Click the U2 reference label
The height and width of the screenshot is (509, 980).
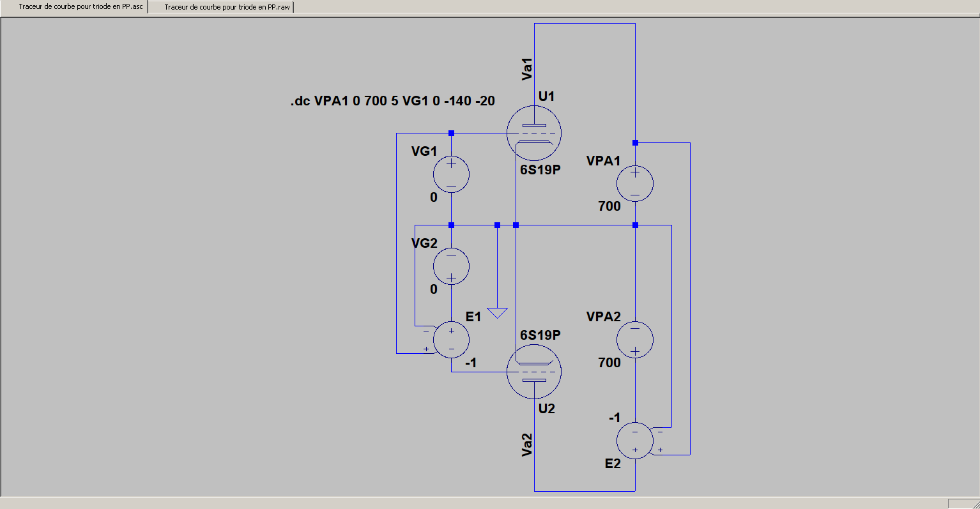coord(547,409)
